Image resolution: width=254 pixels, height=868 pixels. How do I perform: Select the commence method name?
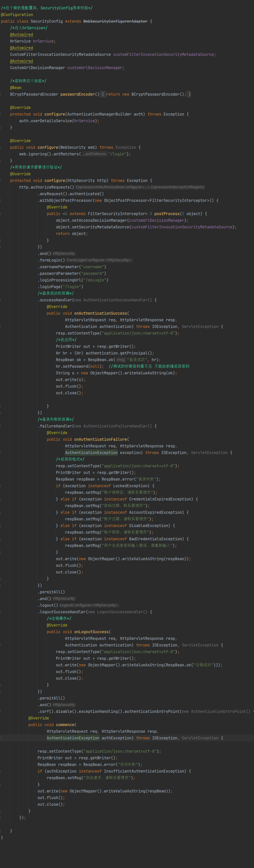pos(65,725)
